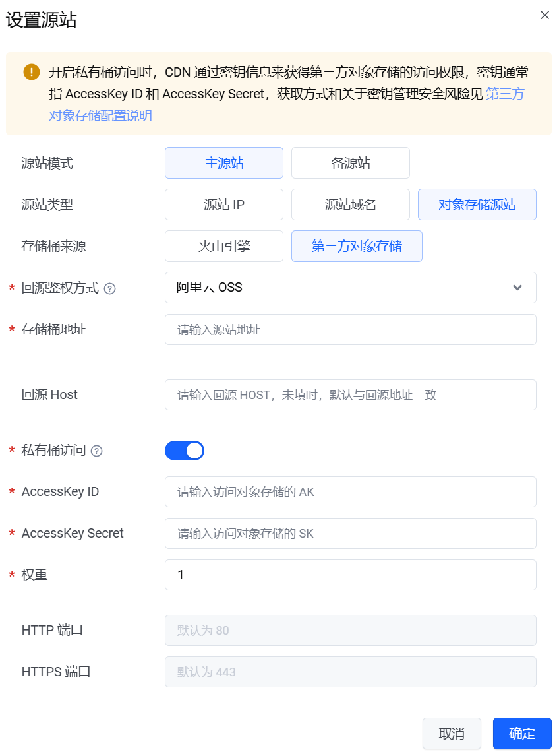Select 备源站 origin mode
This screenshot has width=559, height=756.
point(350,163)
